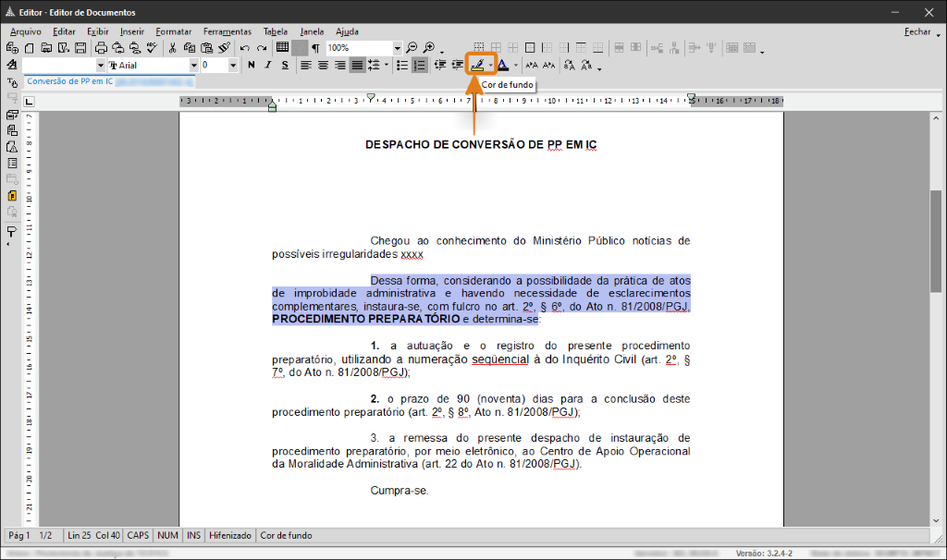Cut selection with the scissors icon
Screen dimensions: 947x560
[x=173, y=48]
